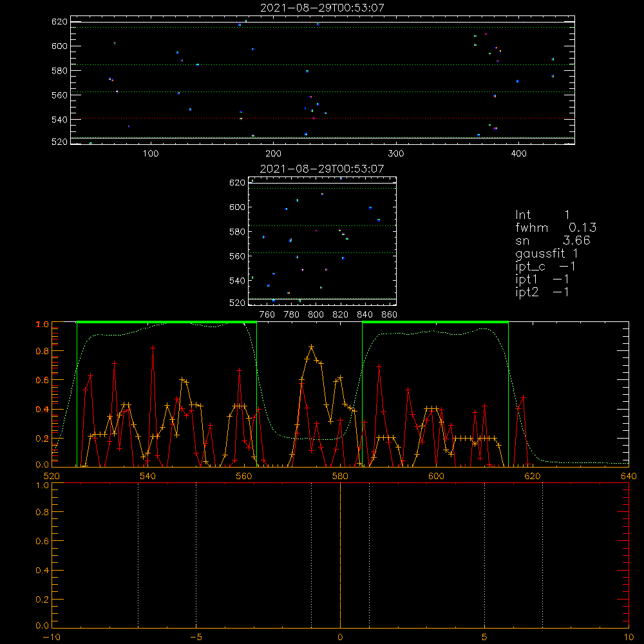
Task: Click x-axis label 640 of the profile line plot
Action: pyautogui.click(x=629, y=476)
